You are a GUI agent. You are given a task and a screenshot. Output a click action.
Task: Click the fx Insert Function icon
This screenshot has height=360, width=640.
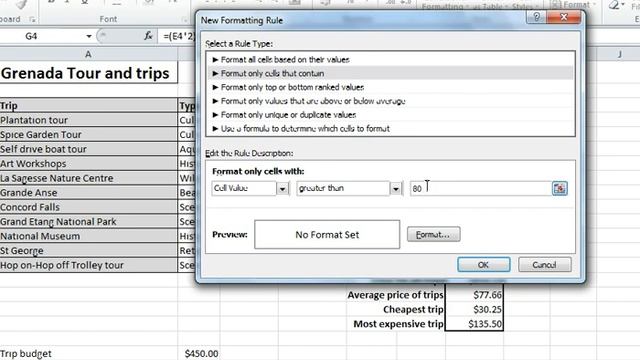click(149, 36)
